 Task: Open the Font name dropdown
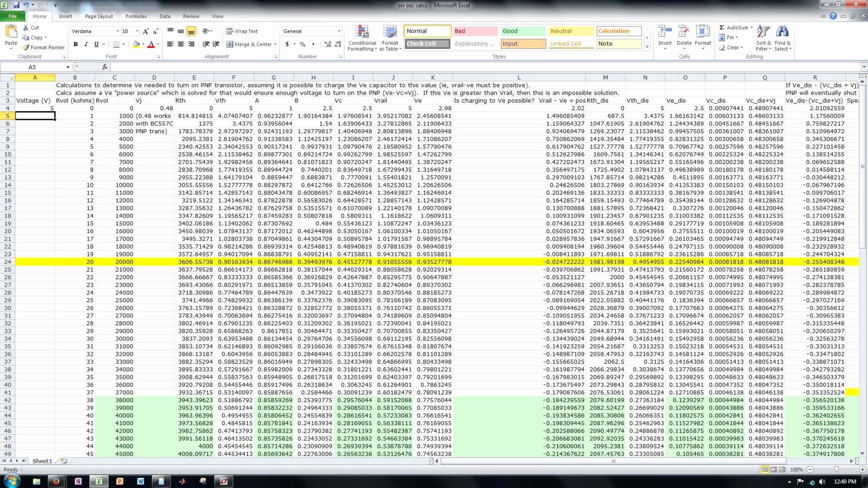tap(117, 31)
